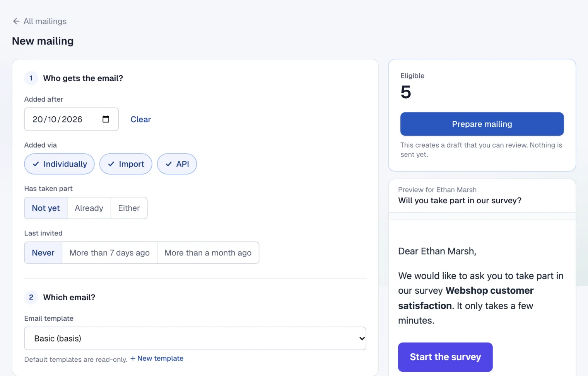Choose More than 7 days ago
This screenshot has height=376, width=588.
pos(109,253)
